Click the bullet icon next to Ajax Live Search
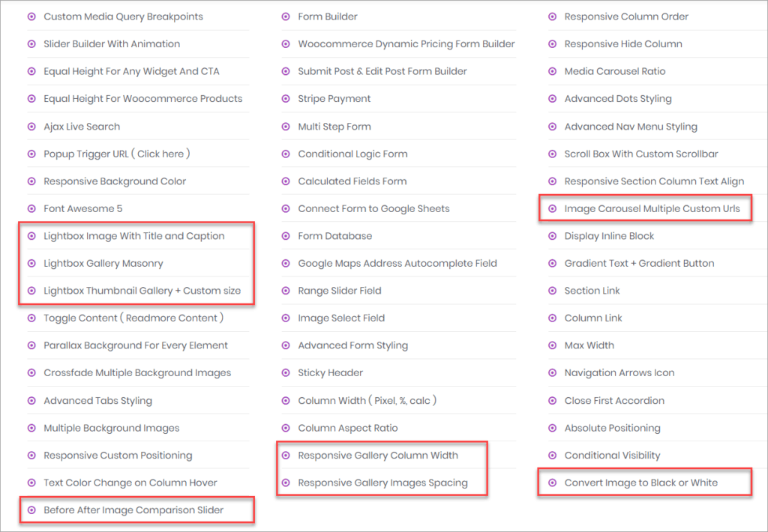Image resolution: width=768 pixels, height=532 pixels. (x=31, y=127)
